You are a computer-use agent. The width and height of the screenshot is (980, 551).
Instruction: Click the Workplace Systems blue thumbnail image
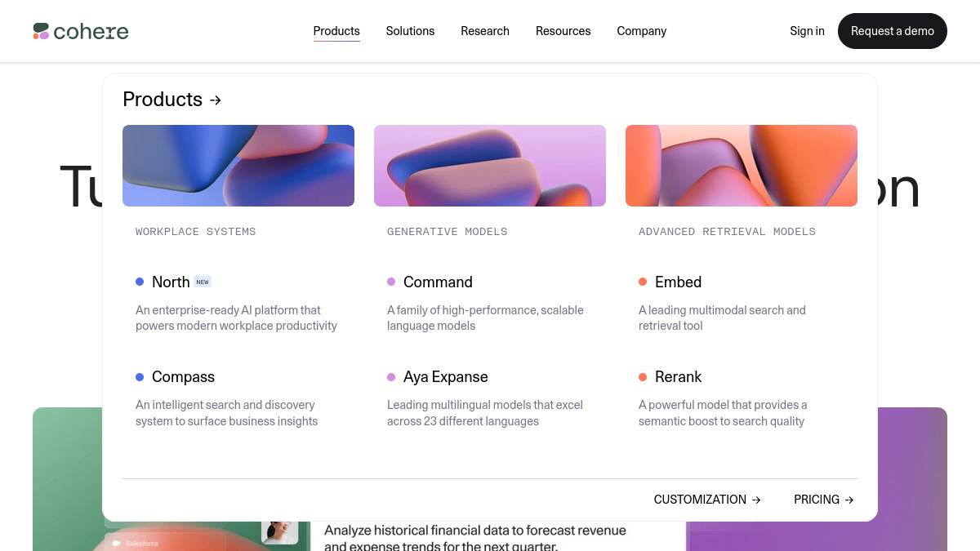238,166
